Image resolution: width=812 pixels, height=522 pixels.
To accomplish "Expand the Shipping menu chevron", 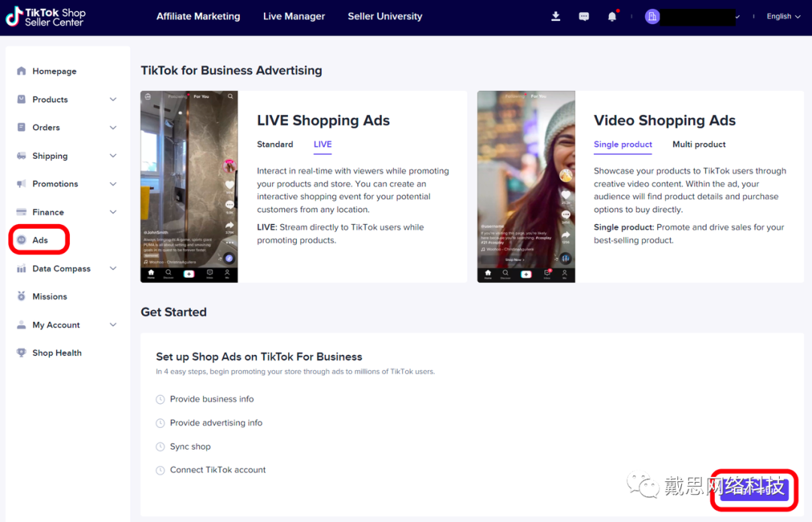I will pyautogui.click(x=113, y=156).
